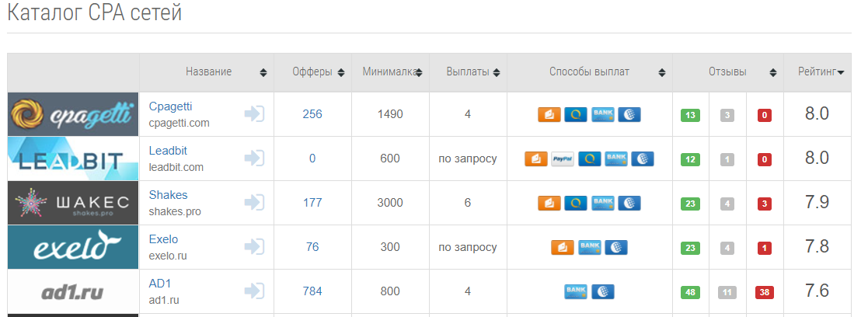Click the gray 11 neutral reviews badge
868x317 pixels.
point(727,293)
